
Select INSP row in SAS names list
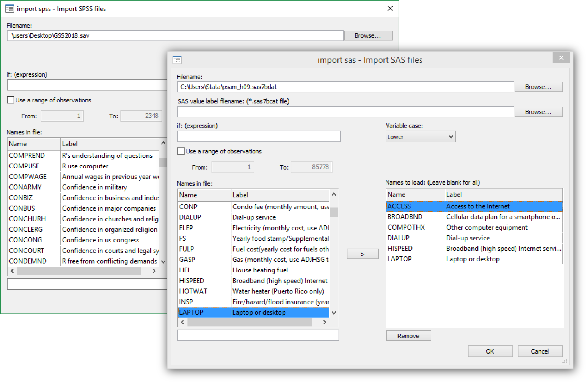254,302
